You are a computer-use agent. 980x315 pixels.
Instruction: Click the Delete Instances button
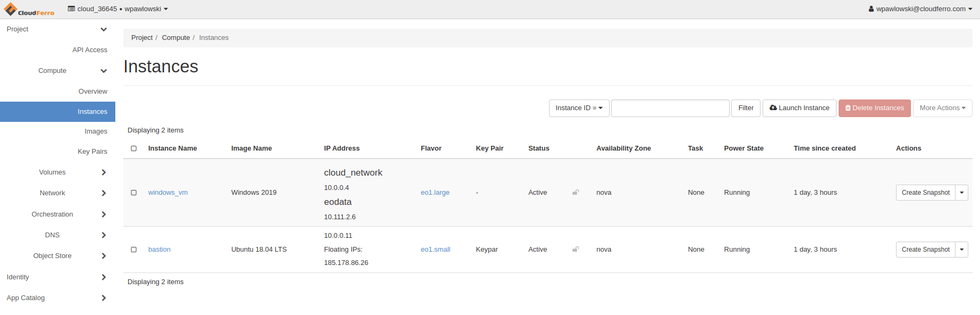[x=874, y=108]
